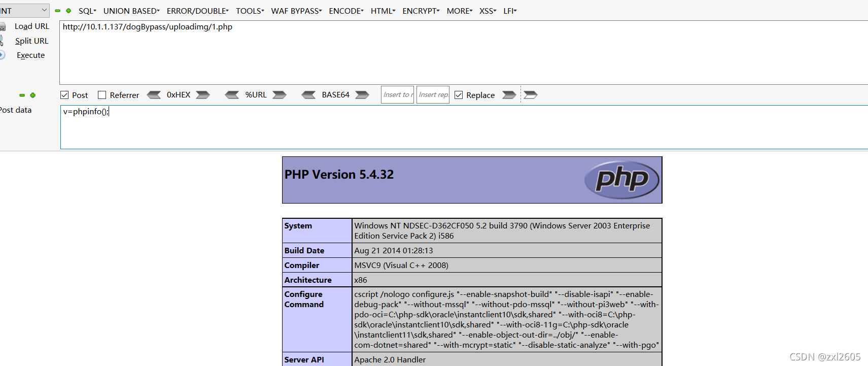Click the 0xHEX label
868x366 pixels.
(179, 95)
